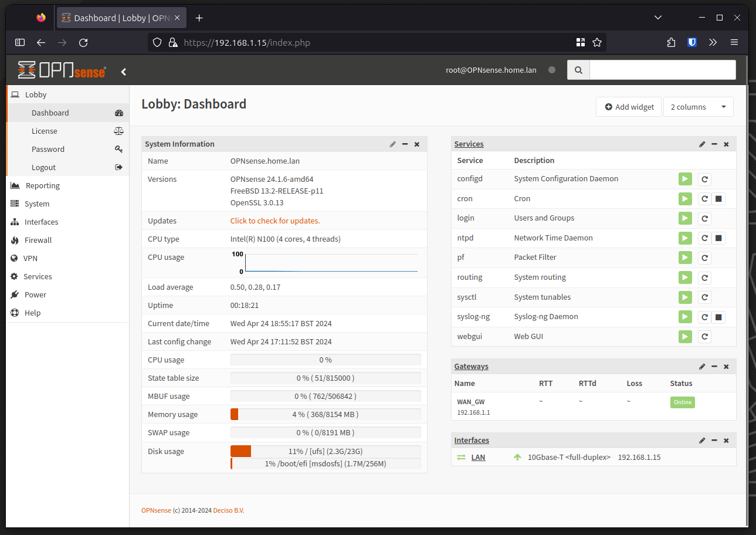This screenshot has width=756, height=535.
Task: Restart the syslog-ng service
Action: point(704,317)
